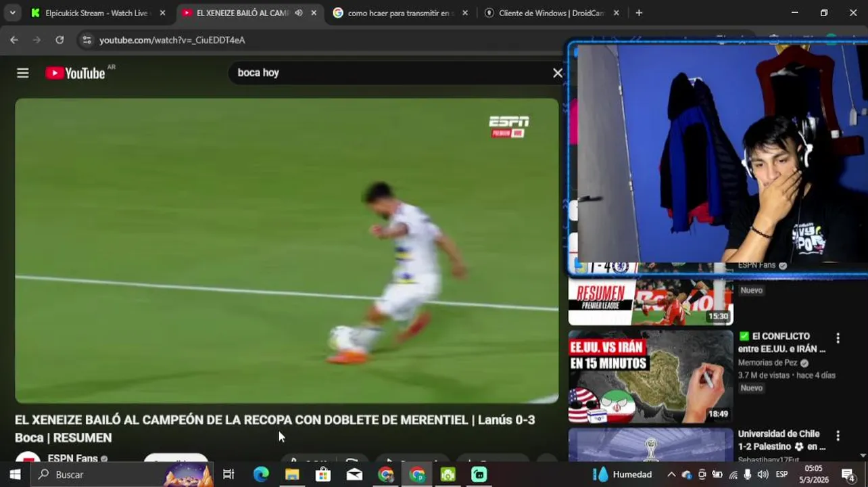This screenshot has width=868, height=487.
Task: Go back with the browser back arrow
Action: pos(14,40)
